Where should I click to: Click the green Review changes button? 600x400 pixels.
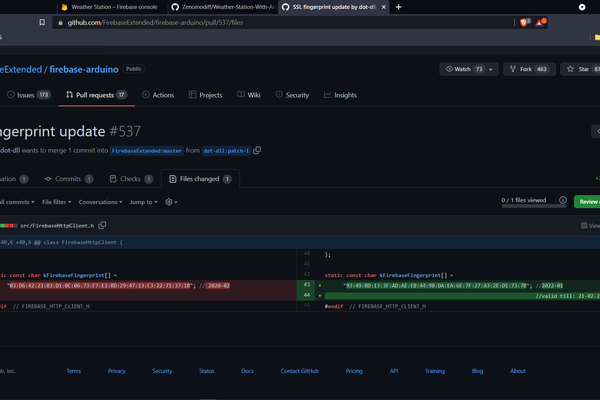(587, 201)
